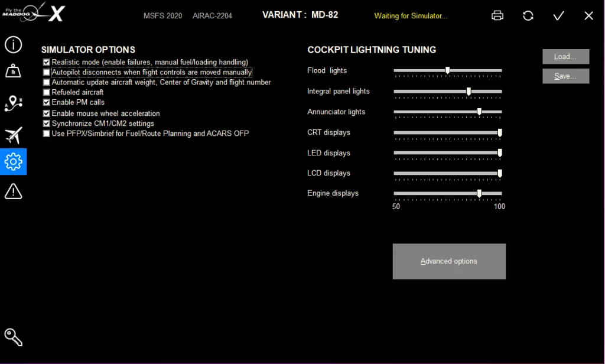Click the refresh icon in the header
The height and width of the screenshot is (364, 605).
click(528, 15)
